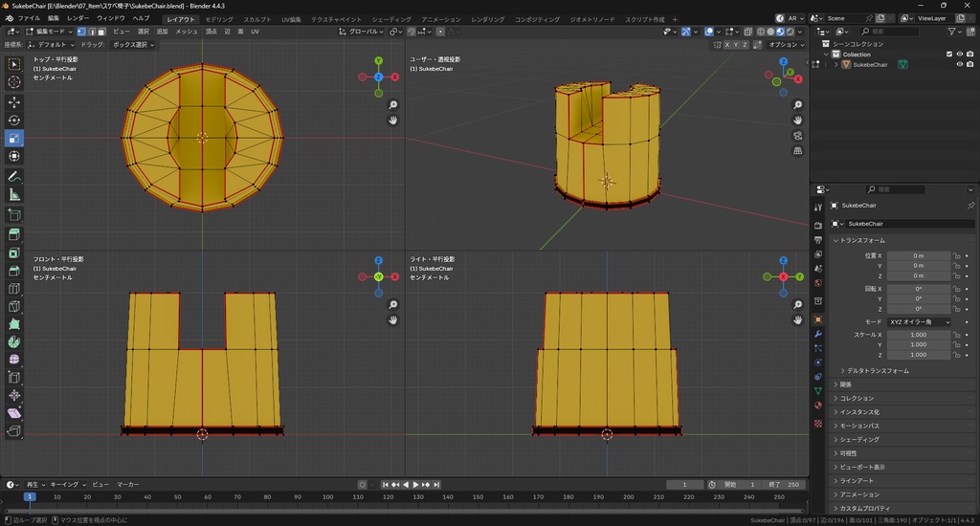Click the Measure tool icon
Viewport: 980px width, 526px height.
(x=14, y=195)
